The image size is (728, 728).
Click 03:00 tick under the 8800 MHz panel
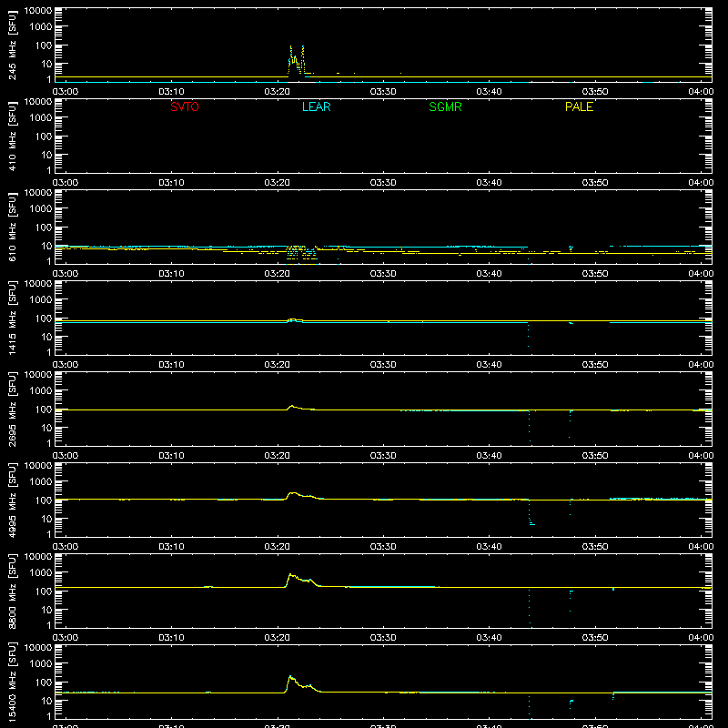[66, 638]
